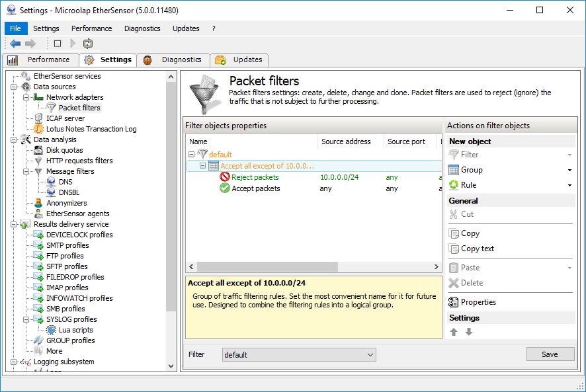The height and width of the screenshot is (392, 586).
Task: Move selected object down with arrow
Action: click(x=469, y=332)
